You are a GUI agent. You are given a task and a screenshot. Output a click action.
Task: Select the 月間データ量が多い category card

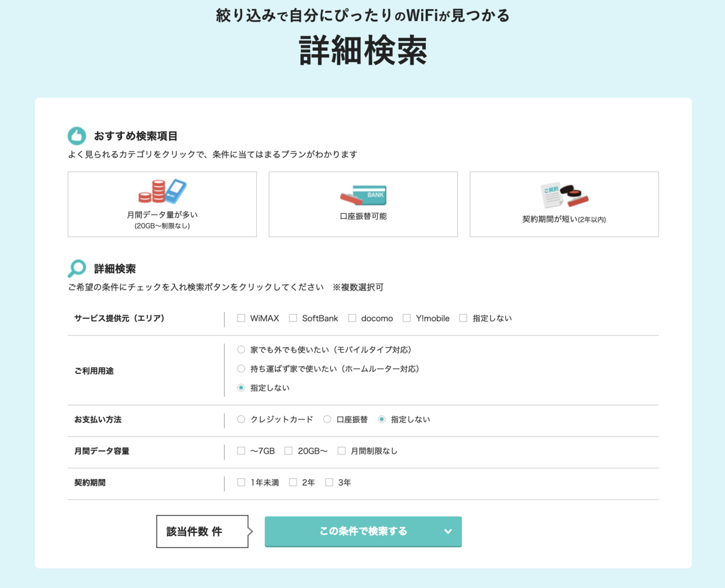click(162, 204)
